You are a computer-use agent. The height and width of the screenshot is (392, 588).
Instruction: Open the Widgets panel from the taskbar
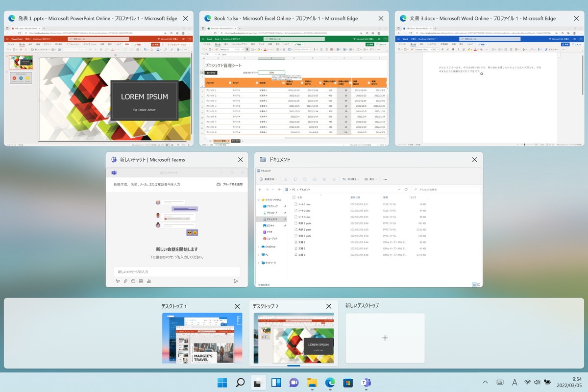[276, 383]
